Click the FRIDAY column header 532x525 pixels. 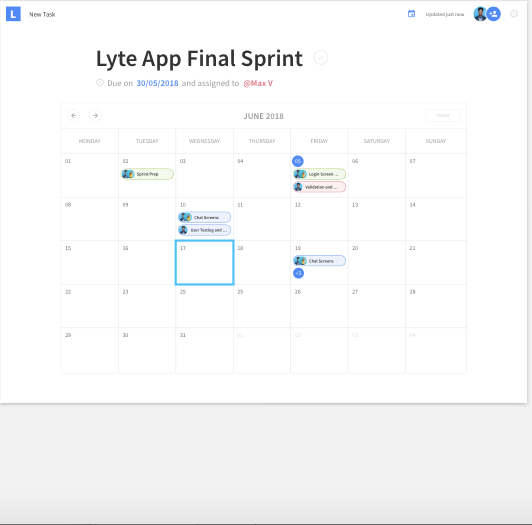[x=319, y=141]
